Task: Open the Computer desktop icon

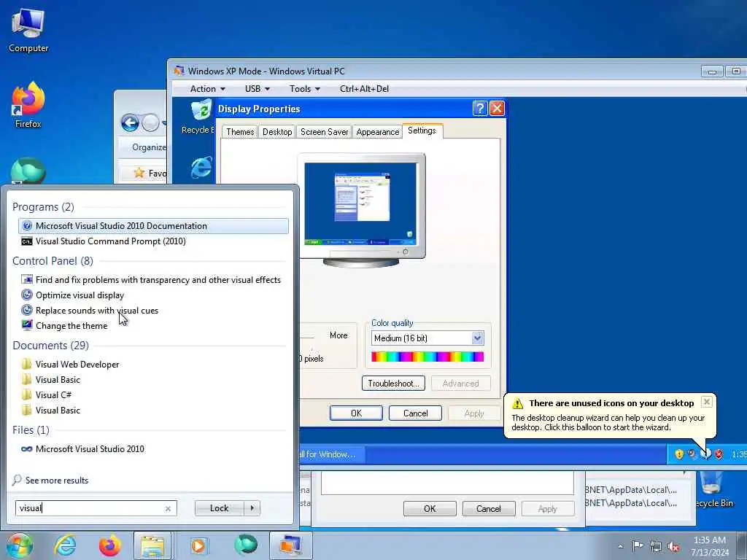Action: 28,30
